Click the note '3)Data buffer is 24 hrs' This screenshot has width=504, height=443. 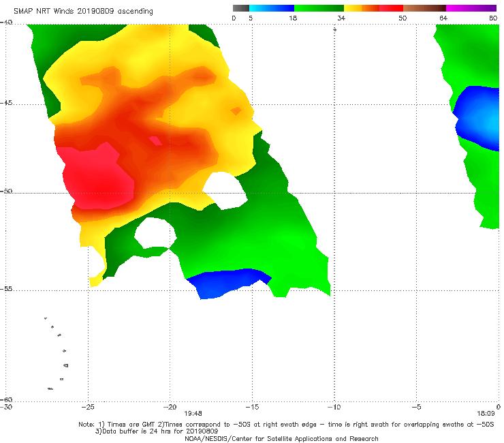[157, 431]
